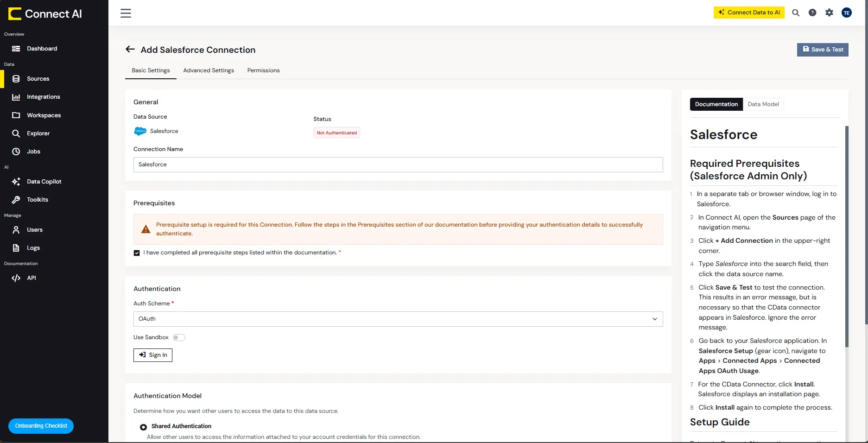Image resolution: width=868 pixels, height=443 pixels.
Task: Open the TE user avatar
Action: pos(847,13)
